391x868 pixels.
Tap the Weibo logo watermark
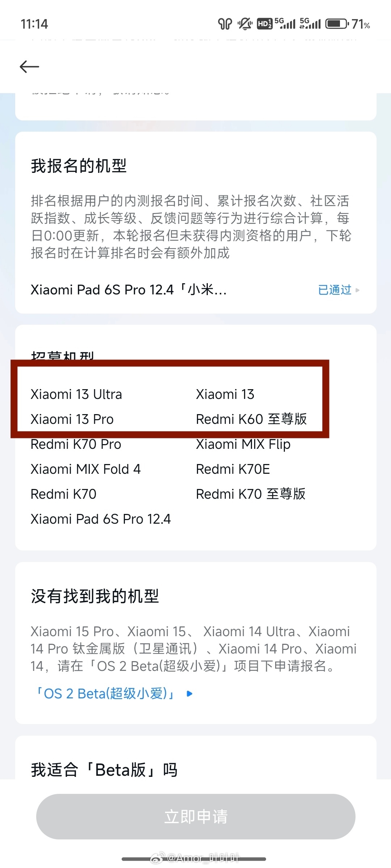(157, 858)
